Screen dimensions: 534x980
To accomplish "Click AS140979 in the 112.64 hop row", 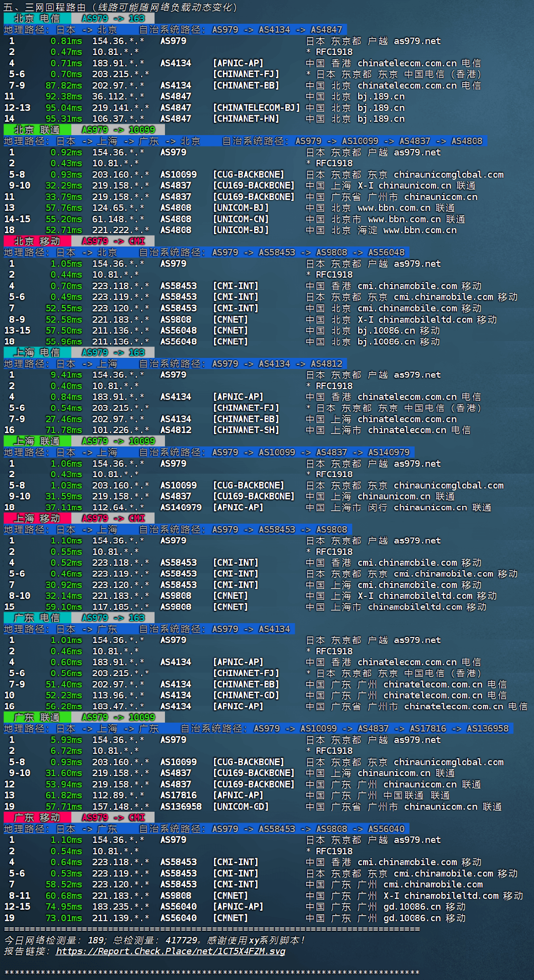I will 181,507.
